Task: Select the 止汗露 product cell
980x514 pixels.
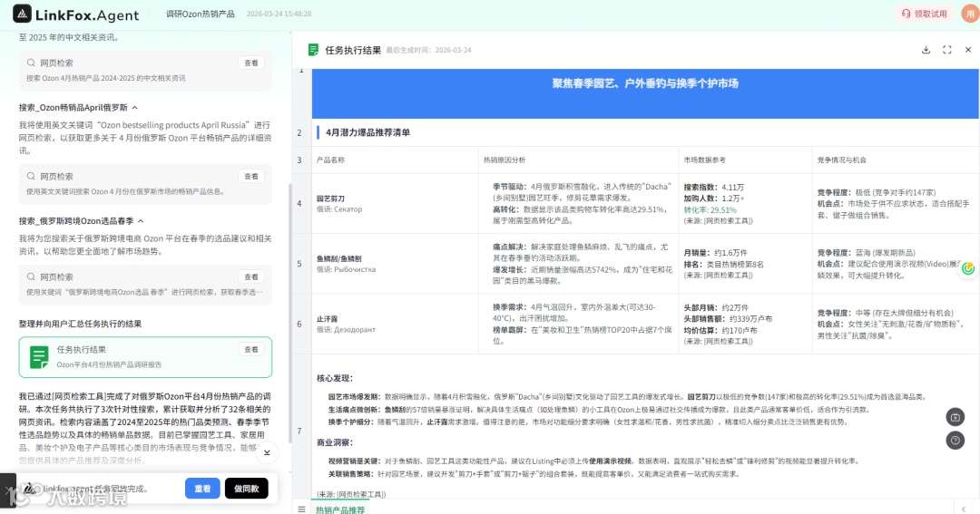Action: [395, 324]
